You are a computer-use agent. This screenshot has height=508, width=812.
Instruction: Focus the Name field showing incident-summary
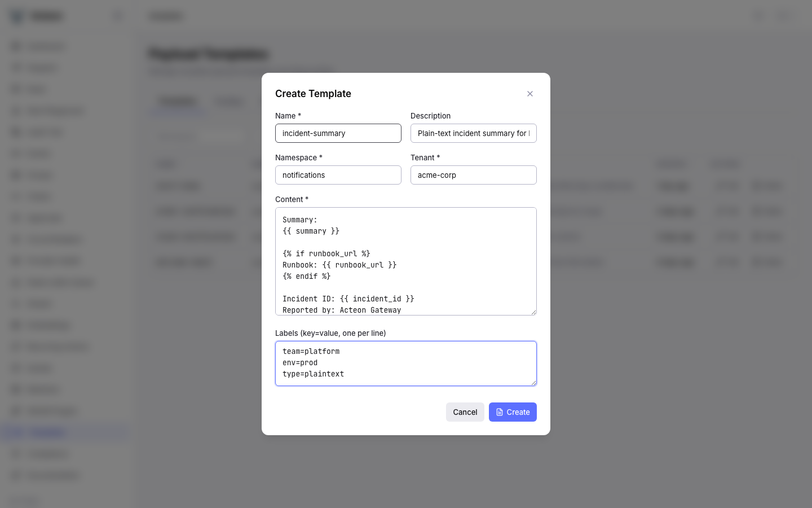pos(338,133)
